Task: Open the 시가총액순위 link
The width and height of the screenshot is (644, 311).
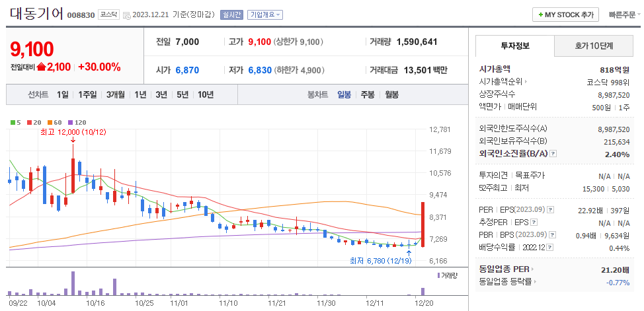Action: (x=503, y=82)
